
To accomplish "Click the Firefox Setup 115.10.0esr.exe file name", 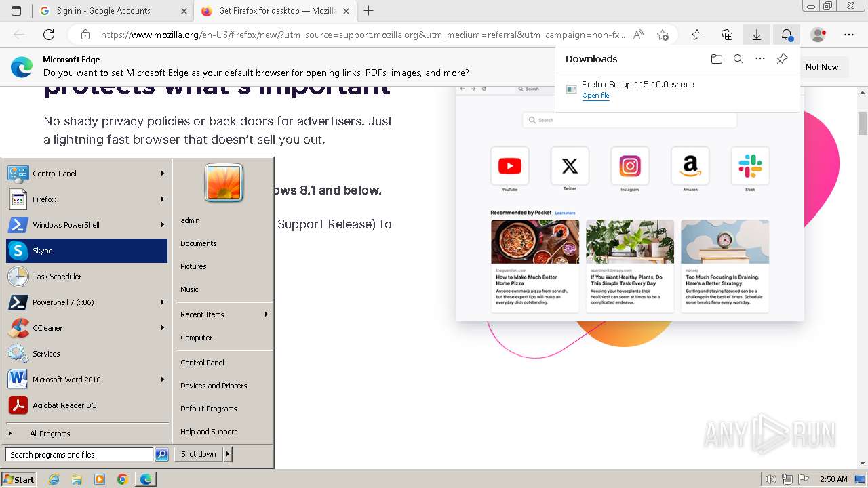I will pos(638,85).
